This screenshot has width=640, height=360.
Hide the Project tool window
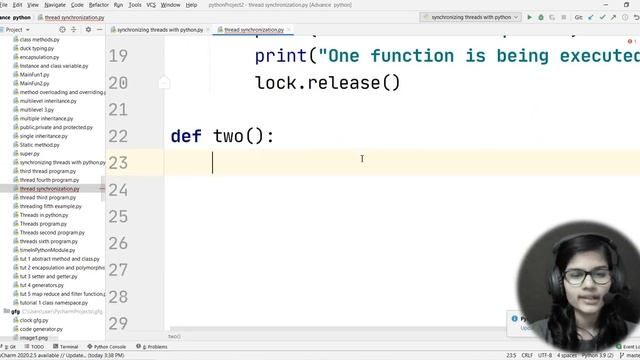coord(99,29)
